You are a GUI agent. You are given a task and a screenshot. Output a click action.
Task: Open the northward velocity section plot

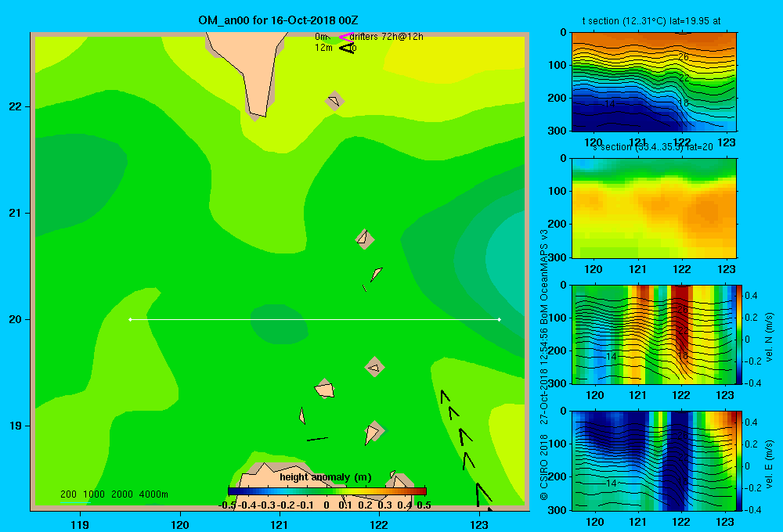coord(654,334)
